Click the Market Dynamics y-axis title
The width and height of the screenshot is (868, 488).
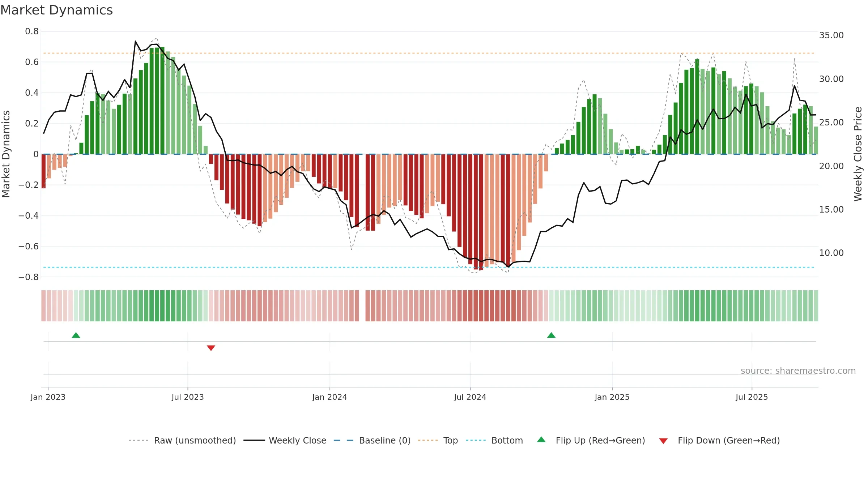tap(6, 154)
